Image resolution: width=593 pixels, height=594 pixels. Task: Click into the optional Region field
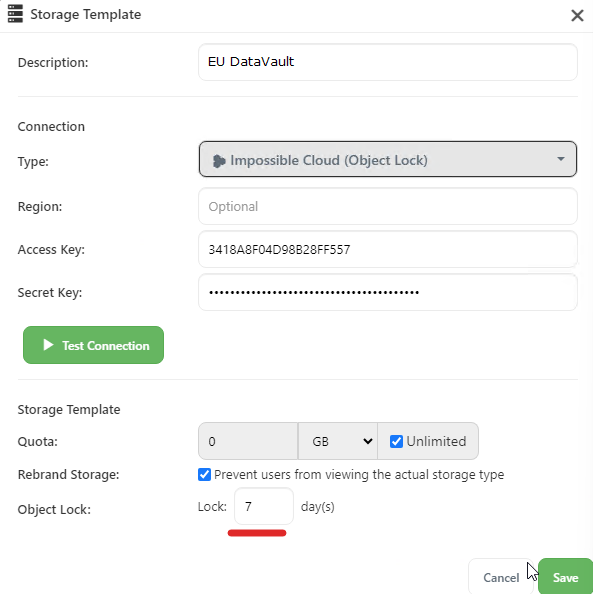388,206
